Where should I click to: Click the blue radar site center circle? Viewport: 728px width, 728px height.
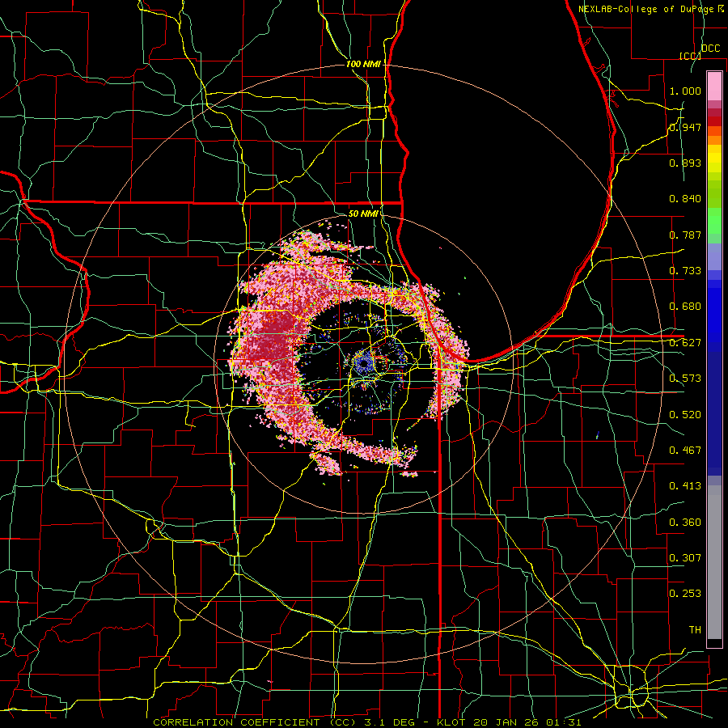pyautogui.click(x=363, y=362)
